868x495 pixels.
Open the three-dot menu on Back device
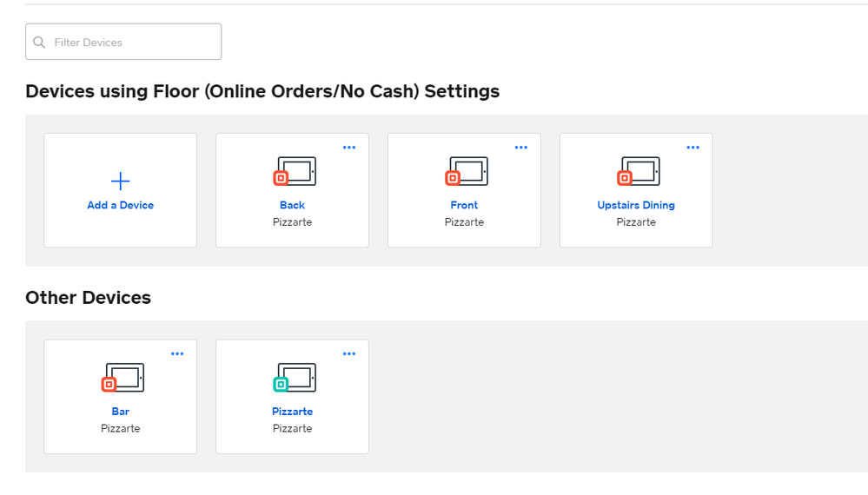pos(349,148)
